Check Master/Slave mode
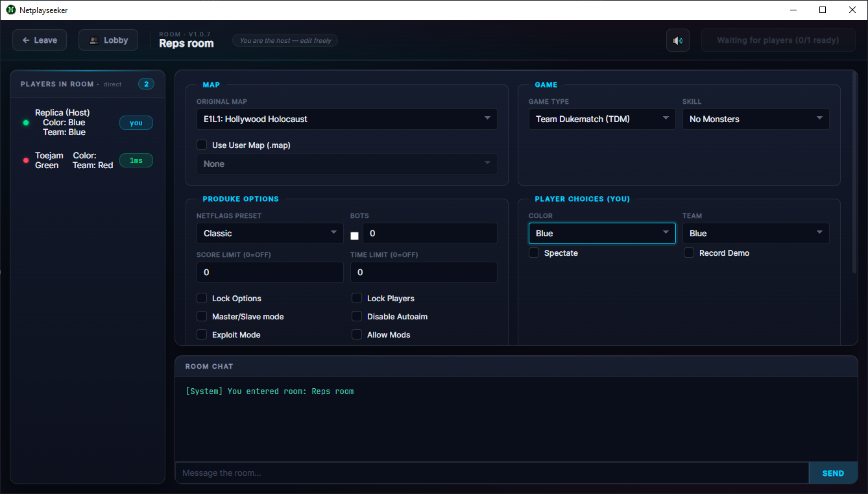The image size is (868, 494). point(202,317)
